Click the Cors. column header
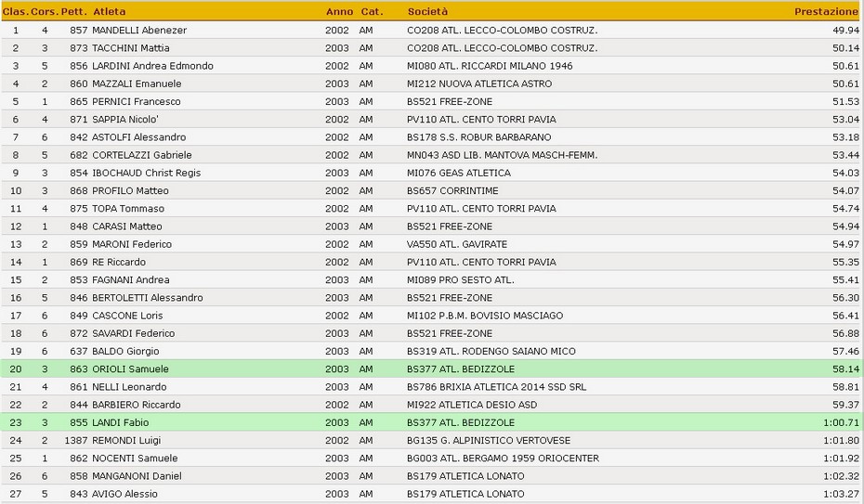Viewport: 864px width, 504px height. coord(45,11)
